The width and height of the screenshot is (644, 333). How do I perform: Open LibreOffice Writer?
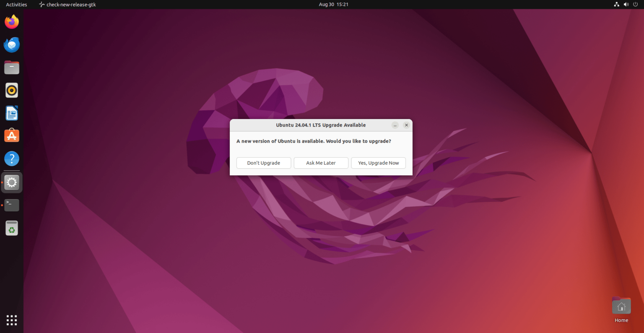pyautogui.click(x=11, y=113)
